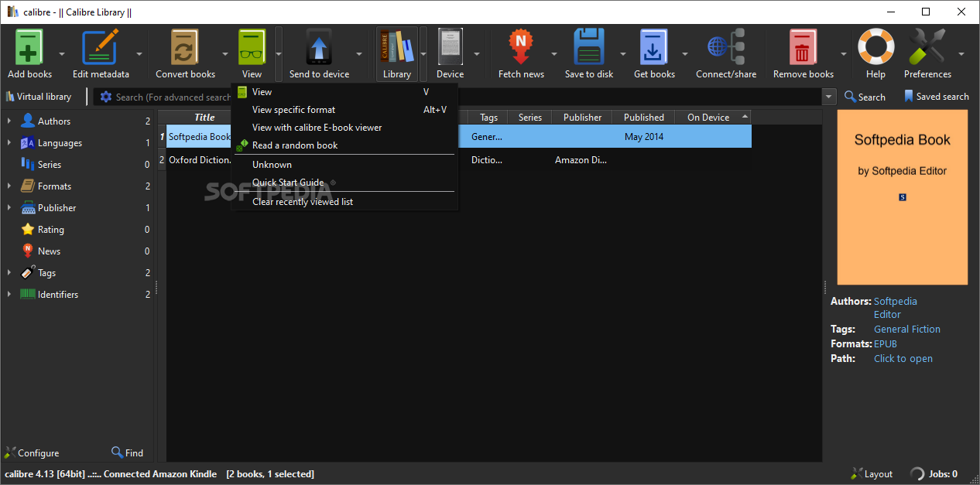This screenshot has height=485, width=980.
Task: Click the Connect/share icon
Action: point(726,47)
